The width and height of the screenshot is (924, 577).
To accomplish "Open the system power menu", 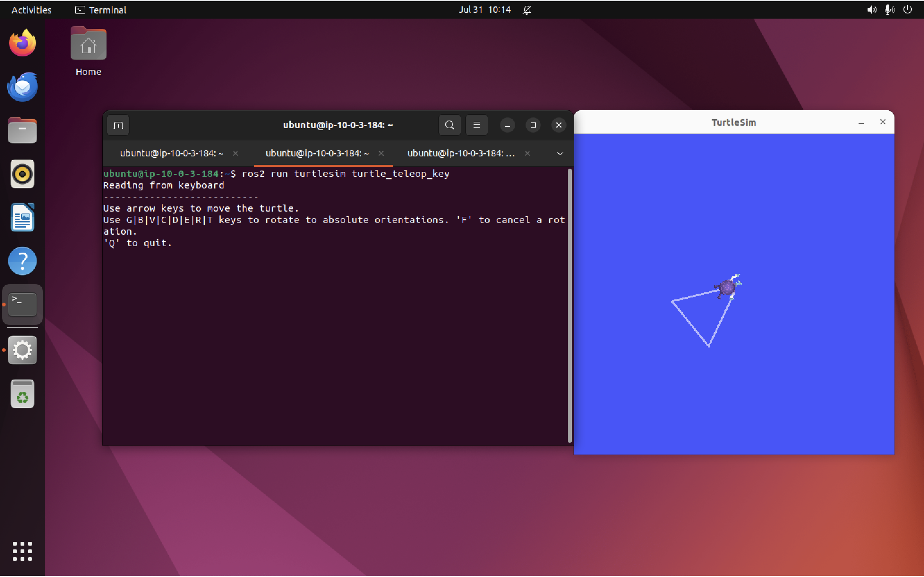I will [x=908, y=10].
